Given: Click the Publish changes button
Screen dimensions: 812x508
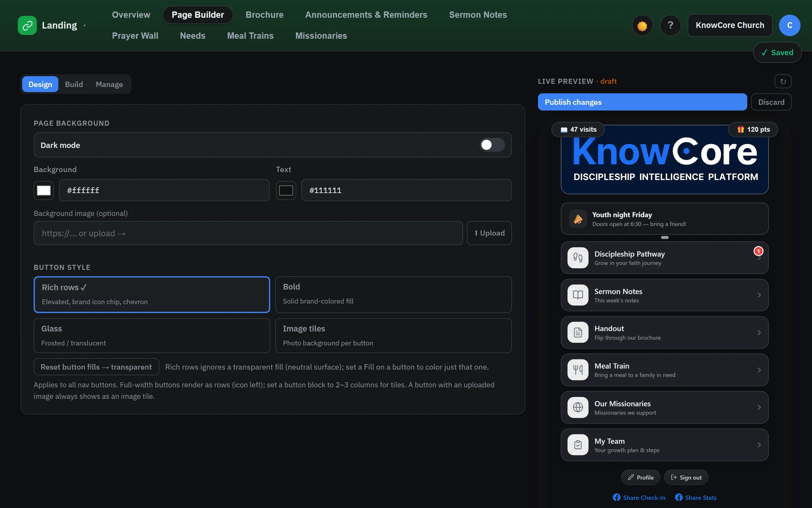Looking at the screenshot, I should coord(642,102).
